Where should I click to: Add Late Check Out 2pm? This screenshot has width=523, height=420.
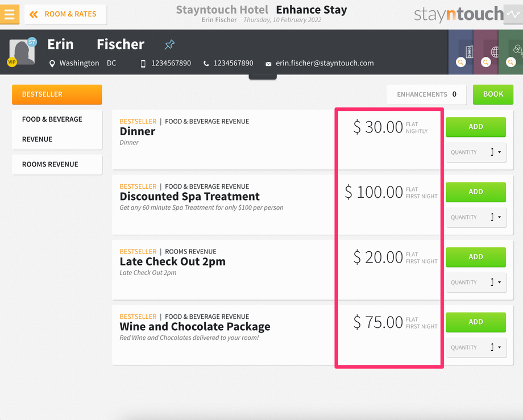click(x=476, y=257)
